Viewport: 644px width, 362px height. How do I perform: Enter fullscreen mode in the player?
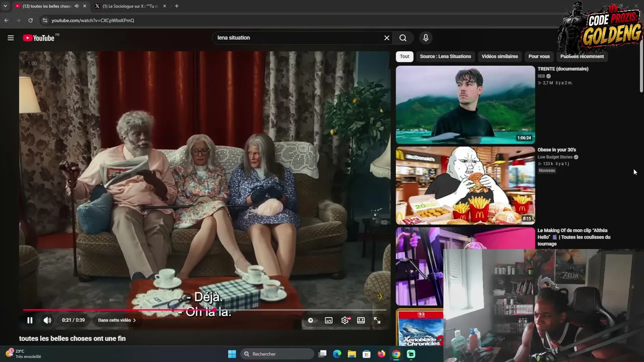(x=377, y=320)
